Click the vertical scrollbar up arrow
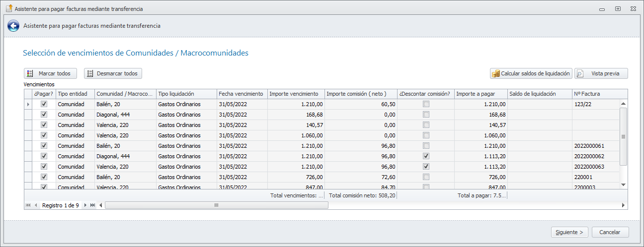Viewport: 644px width, 247px height. click(624, 103)
